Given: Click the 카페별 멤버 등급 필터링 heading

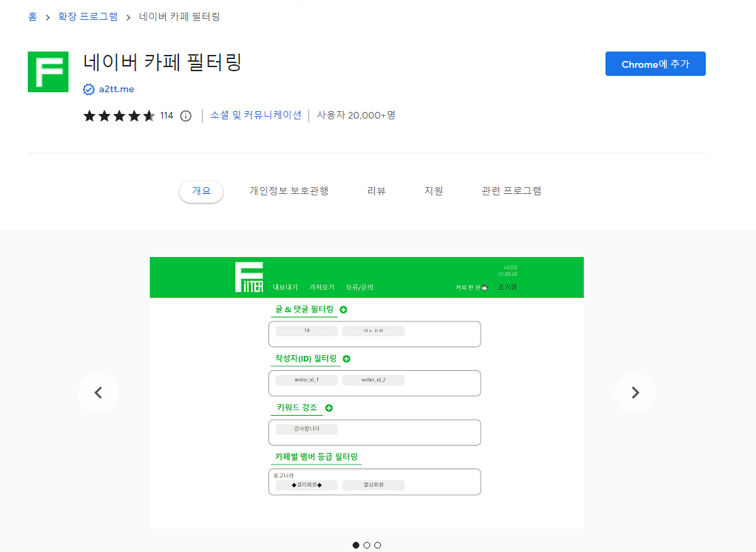Looking at the screenshot, I should coord(316,456).
